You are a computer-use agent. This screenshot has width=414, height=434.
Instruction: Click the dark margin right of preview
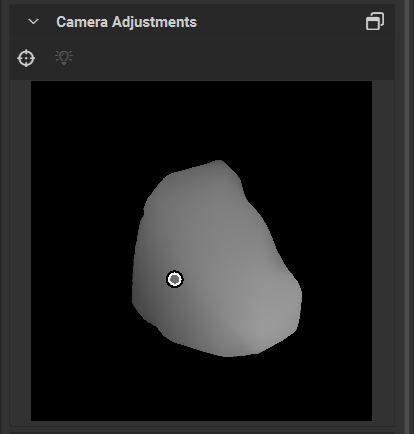[x=383, y=250]
